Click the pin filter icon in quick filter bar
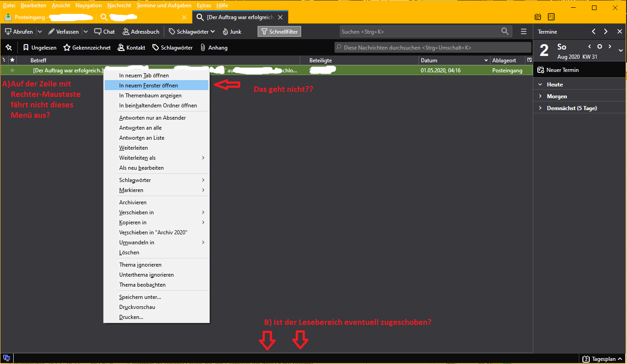The width and height of the screenshot is (627, 364). [x=9, y=47]
